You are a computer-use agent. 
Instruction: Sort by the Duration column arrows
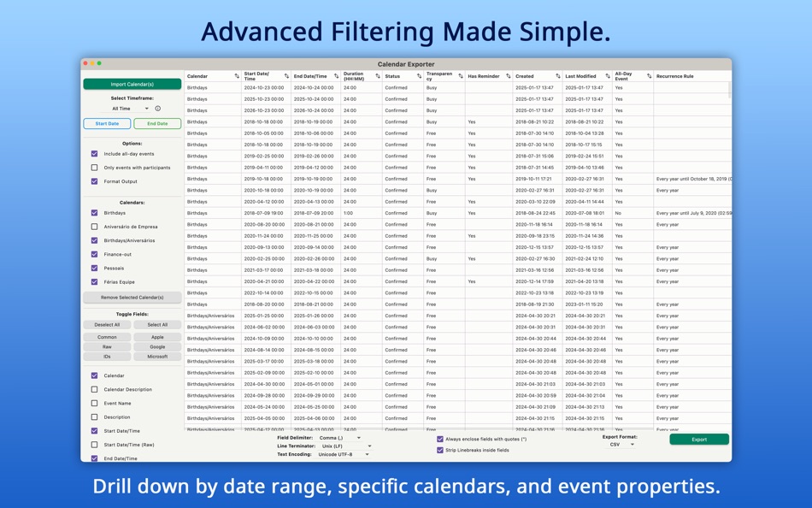pos(378,76)
